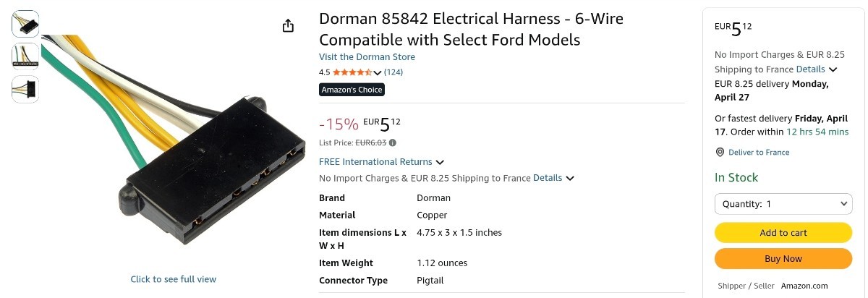868x298 pixels.
Task: Select the third product thumbnail
Action: coord(25,89)
